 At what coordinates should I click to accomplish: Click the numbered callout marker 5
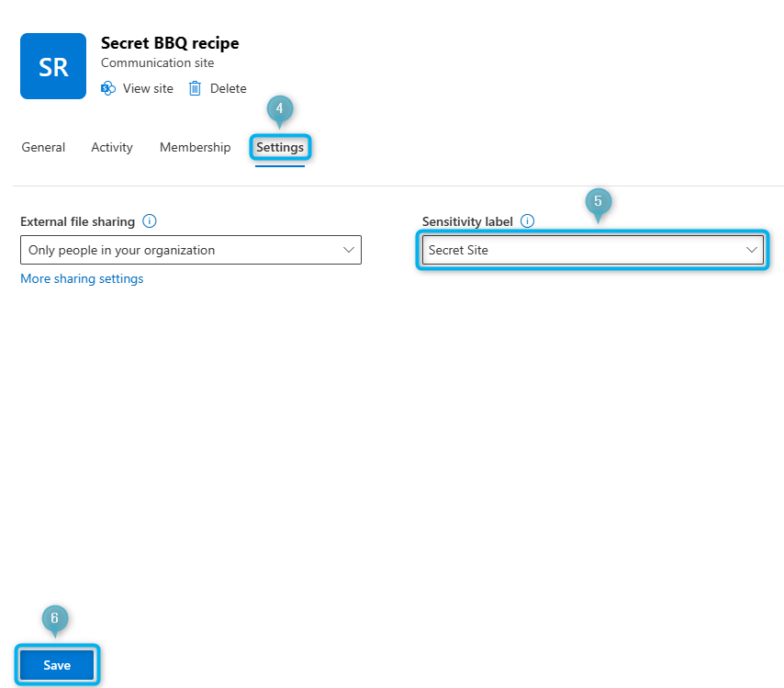598,201
